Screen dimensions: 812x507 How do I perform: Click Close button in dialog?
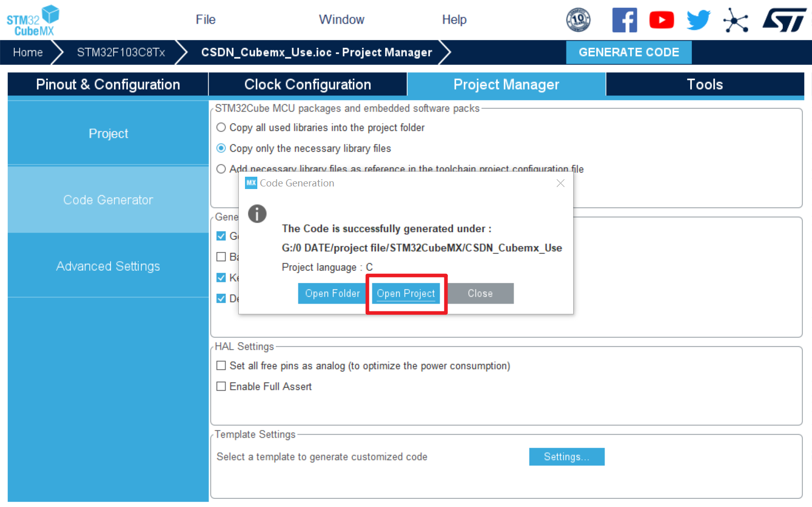[480, 293]
